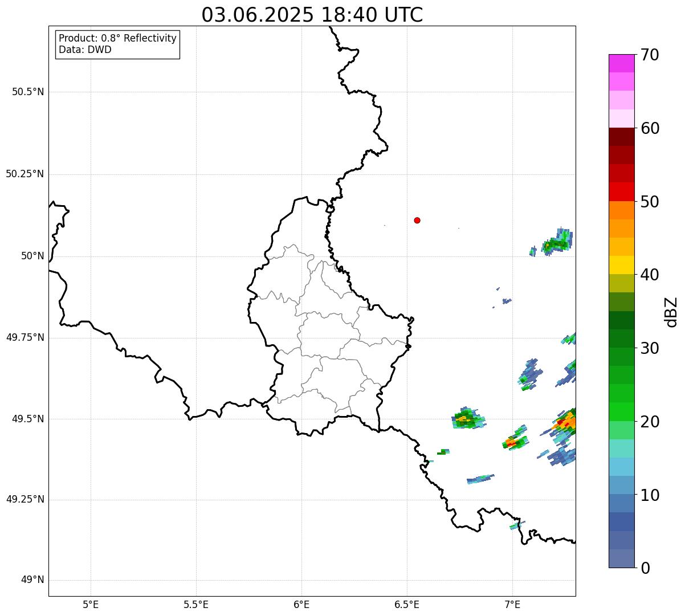Click the 6°E longitude label
This screenshot has height=616, width=685.
[x=301, y=604]
